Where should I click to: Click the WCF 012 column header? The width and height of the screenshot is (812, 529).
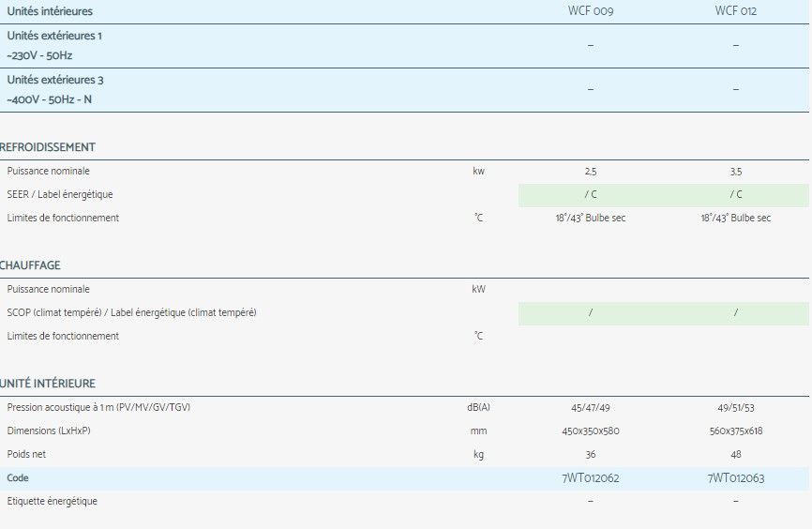point(735,11)
